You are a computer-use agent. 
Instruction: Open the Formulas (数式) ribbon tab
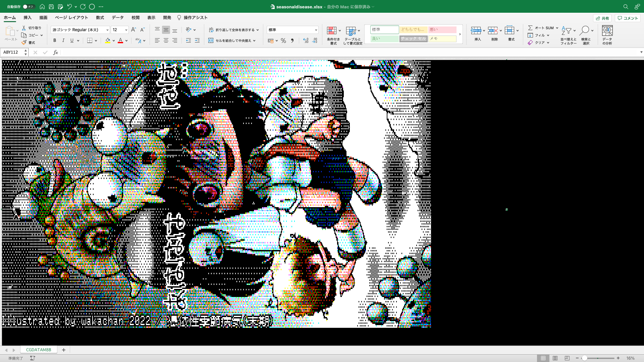pos(100,18)
